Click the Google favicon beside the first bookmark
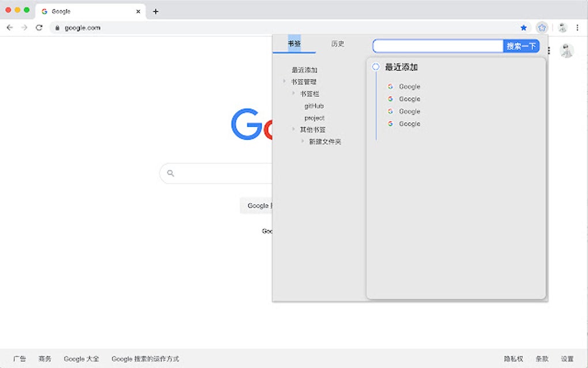Image resolution: width=588 pixels, height=368 pixels. pyautogui.click(x=390, y=86)
